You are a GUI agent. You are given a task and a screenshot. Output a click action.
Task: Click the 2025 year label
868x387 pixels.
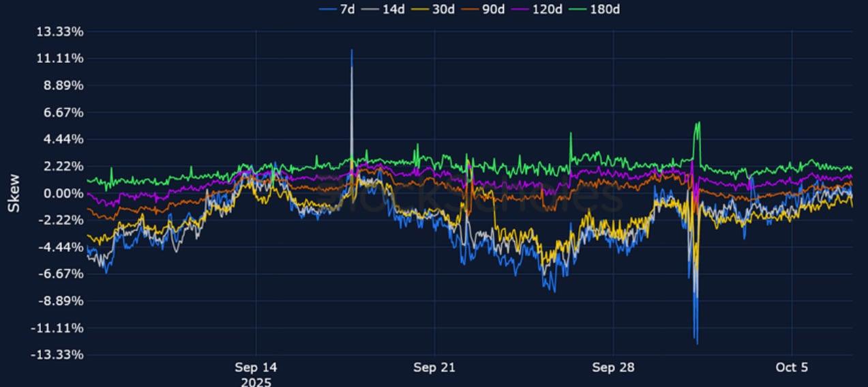click(x=256, y=382)
